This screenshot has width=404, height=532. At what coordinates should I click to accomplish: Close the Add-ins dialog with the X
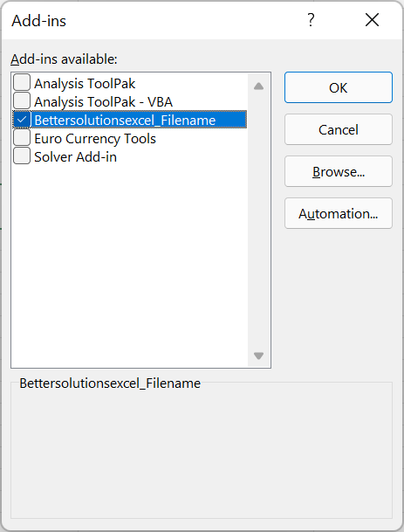[x=372, y=20]
